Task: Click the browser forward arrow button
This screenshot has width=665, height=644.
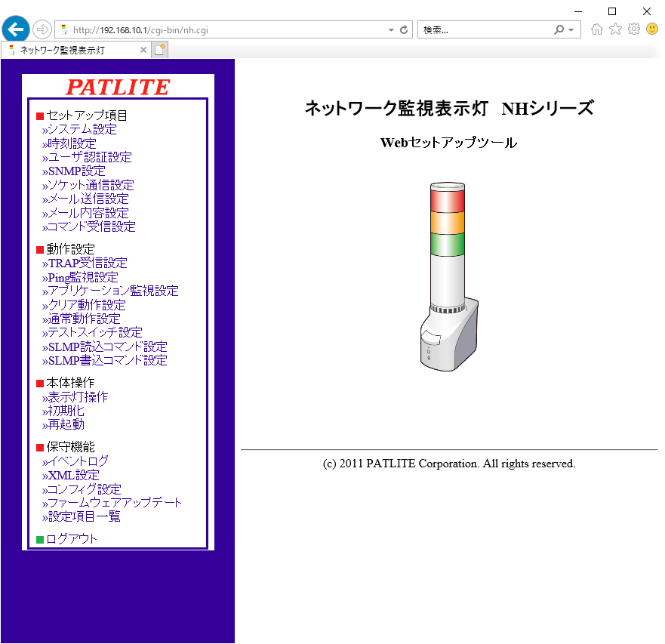Action: click(x=42, y=29)
